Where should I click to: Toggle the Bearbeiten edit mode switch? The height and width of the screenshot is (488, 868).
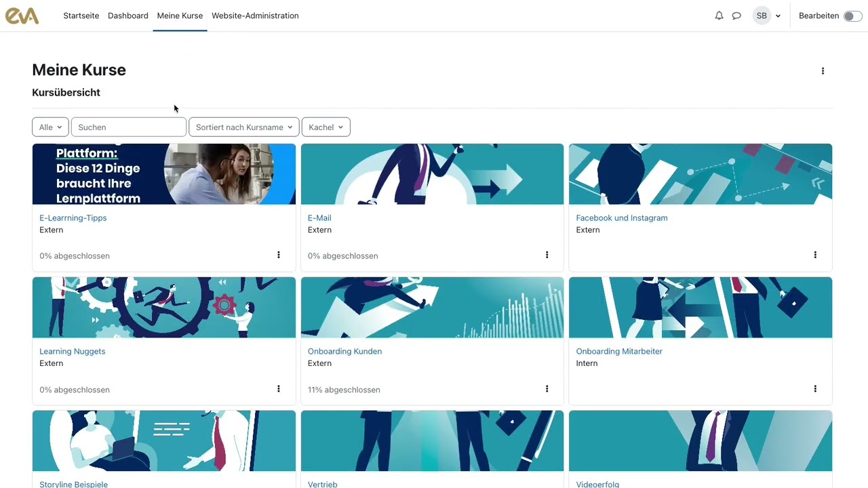pyautogui.click(x=852, y=16)
